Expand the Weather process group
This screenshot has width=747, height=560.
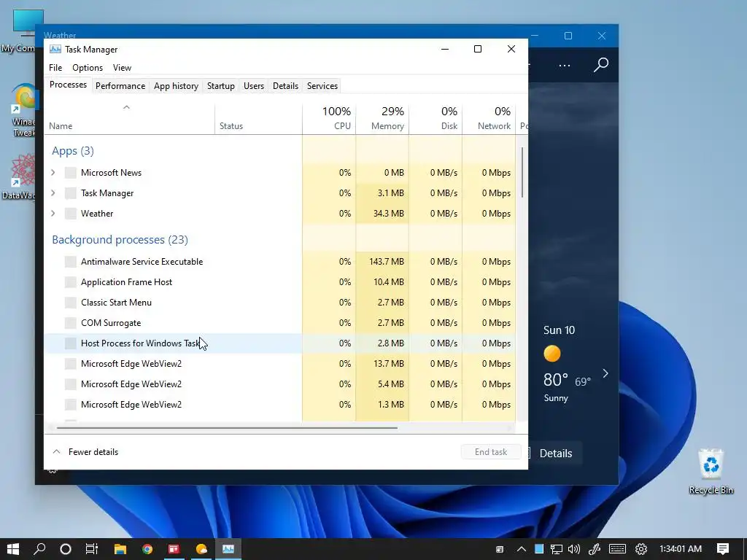(x=53, y=214)
